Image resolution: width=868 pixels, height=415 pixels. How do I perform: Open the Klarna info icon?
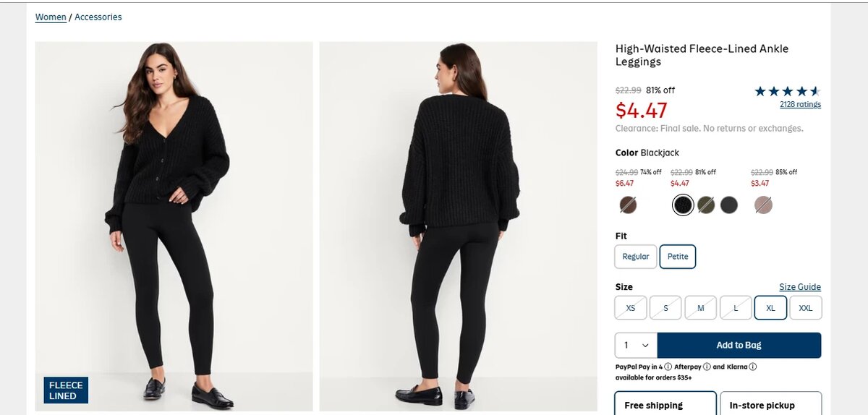pos(753,367)
